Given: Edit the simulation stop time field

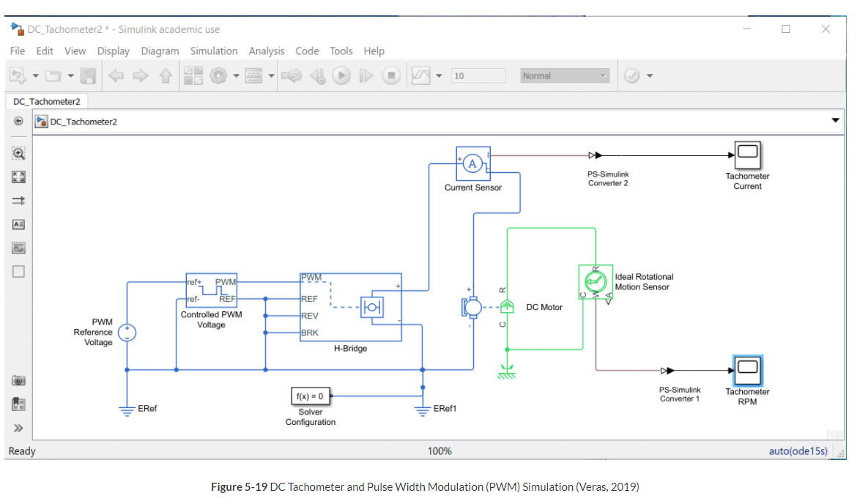Looking at the screenshot, I should tap(478, 76).
